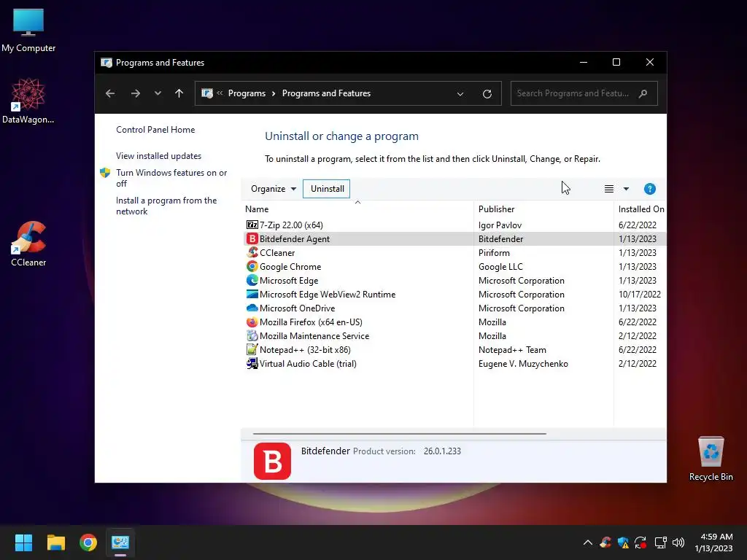Click the Virtual Audio Cable icon
747x560 pixels.
(x=252, y=363)
